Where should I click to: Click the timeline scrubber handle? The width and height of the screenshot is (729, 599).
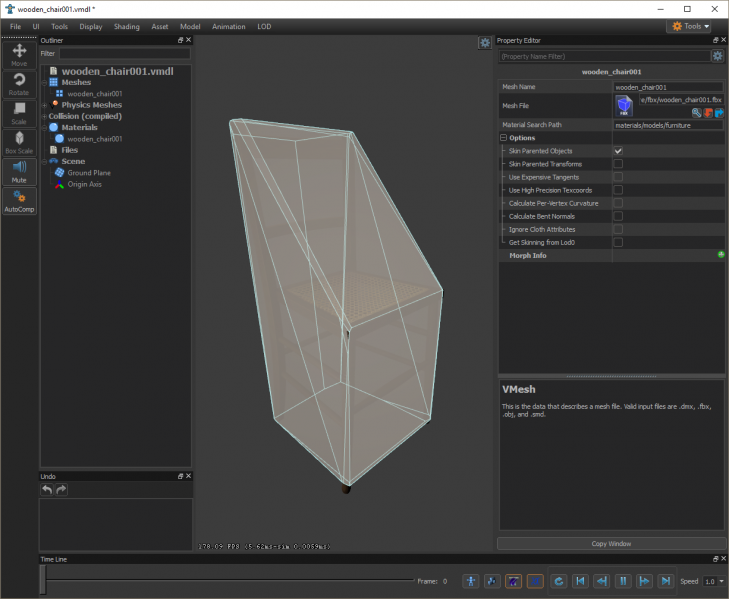pos(43,580)
